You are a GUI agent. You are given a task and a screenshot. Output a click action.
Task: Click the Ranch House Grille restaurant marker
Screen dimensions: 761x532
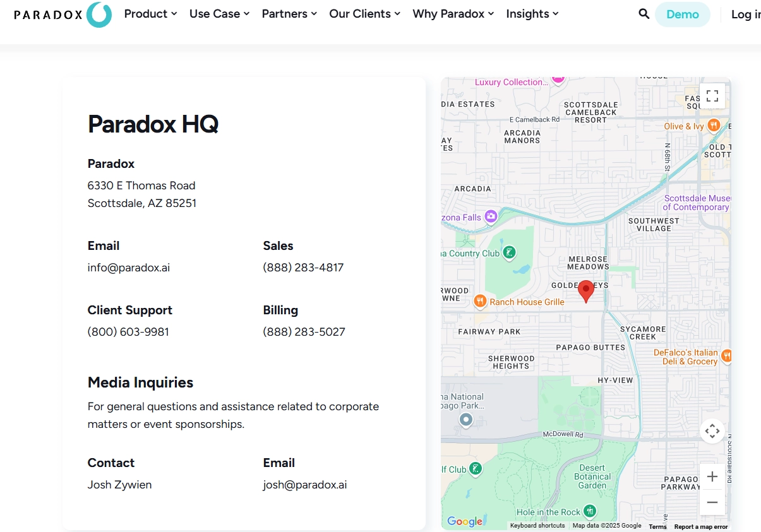click(x=480, y=302)
